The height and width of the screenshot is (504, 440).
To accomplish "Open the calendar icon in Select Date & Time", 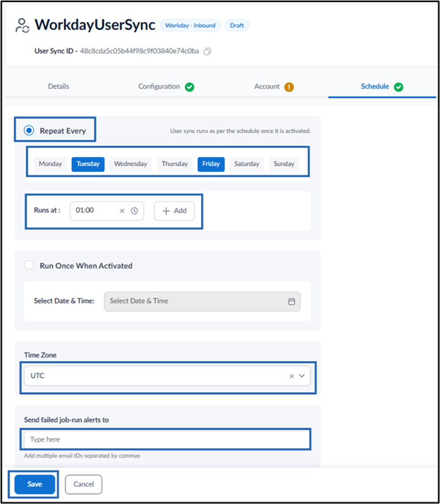I will click(x=292, y=302).
